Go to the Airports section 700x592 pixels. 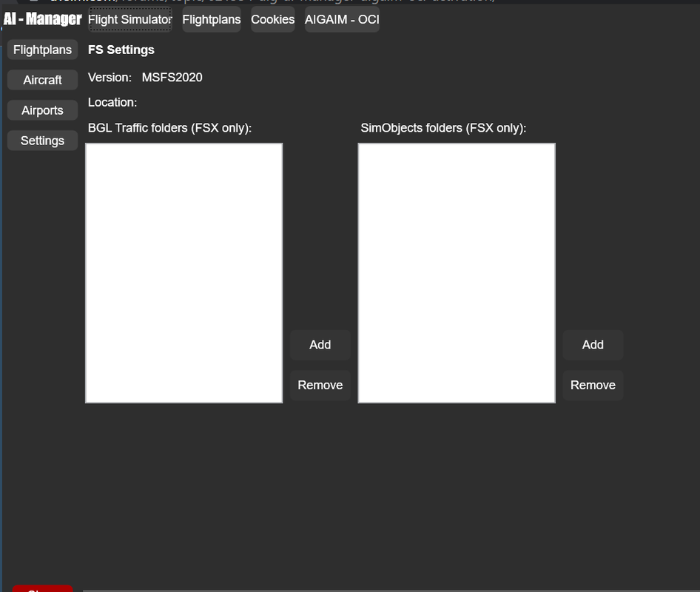42,110
